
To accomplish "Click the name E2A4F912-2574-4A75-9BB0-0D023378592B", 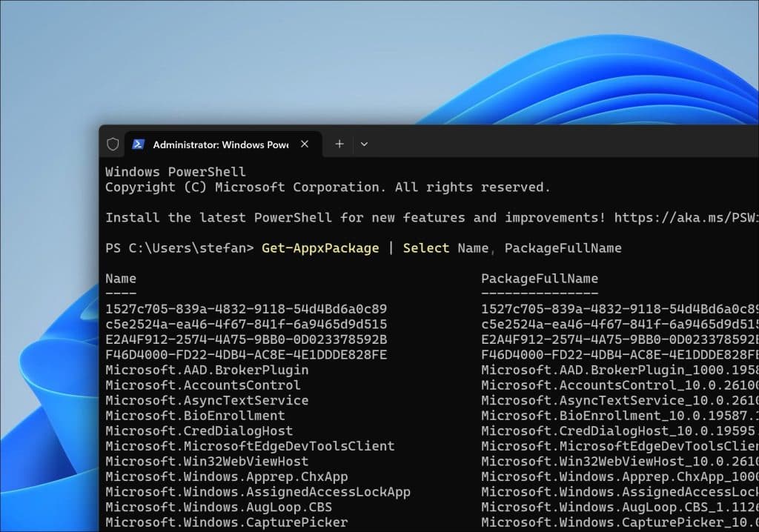I will pos(246,339).
